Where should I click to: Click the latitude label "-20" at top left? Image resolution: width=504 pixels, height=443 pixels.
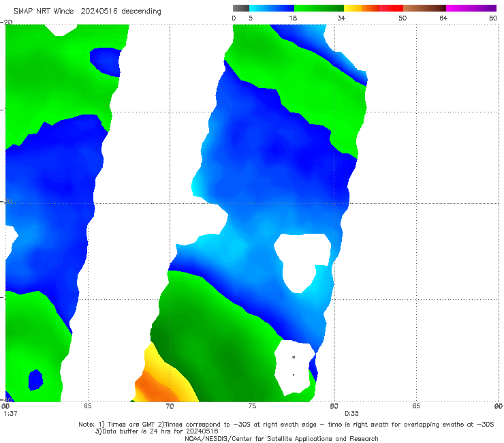point(6,22)
